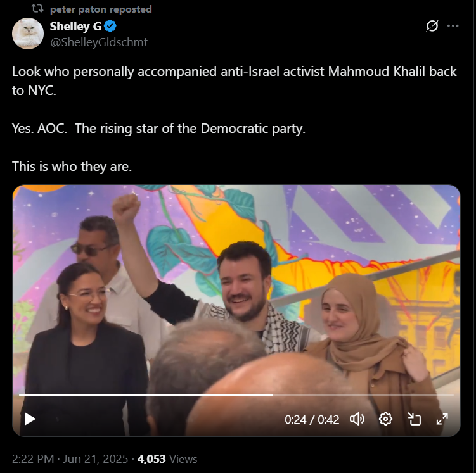476x473 pixels.
Task: Click the repost arrows icon
Action: 37,9
